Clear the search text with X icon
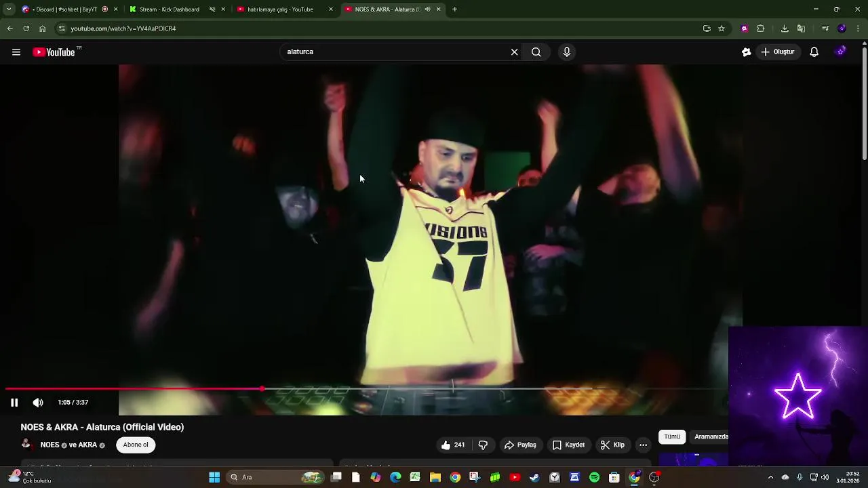This screenshot has width=868, height=488. [x=515, y=52]
